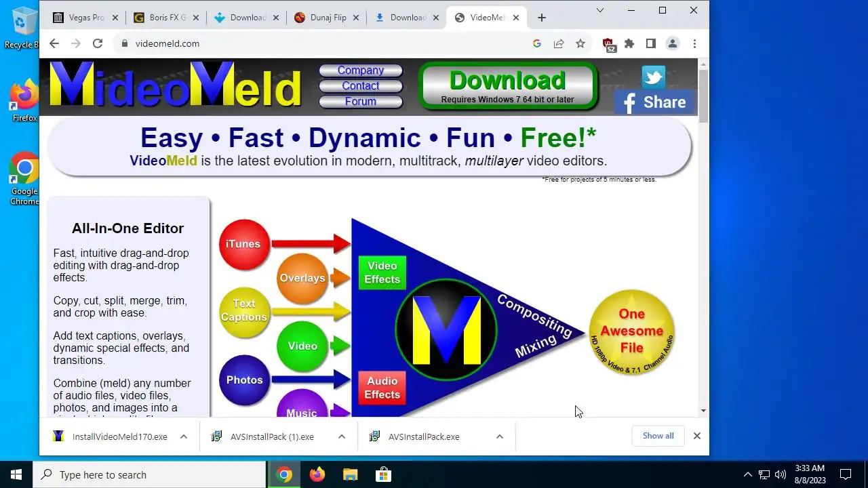Viewport: 868px width, 488px height.
Task: Close the VideoMeld tab
Action: point(516,18)
